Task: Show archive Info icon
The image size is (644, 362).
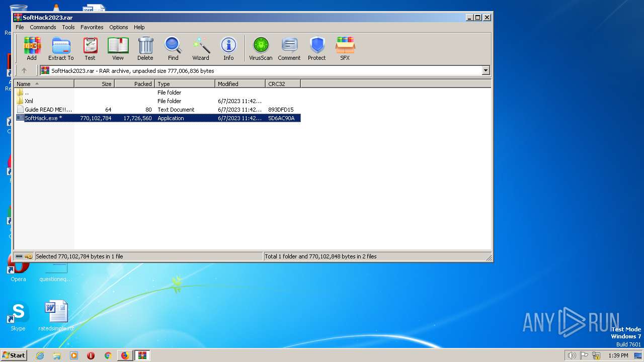Action: 228,49
